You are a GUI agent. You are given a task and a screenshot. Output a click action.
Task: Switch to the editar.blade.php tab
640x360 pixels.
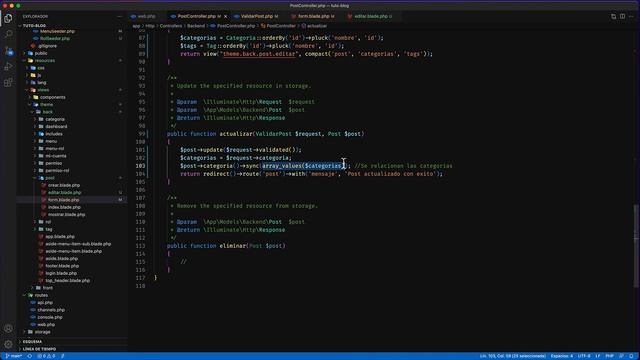(x=371, y=16)
